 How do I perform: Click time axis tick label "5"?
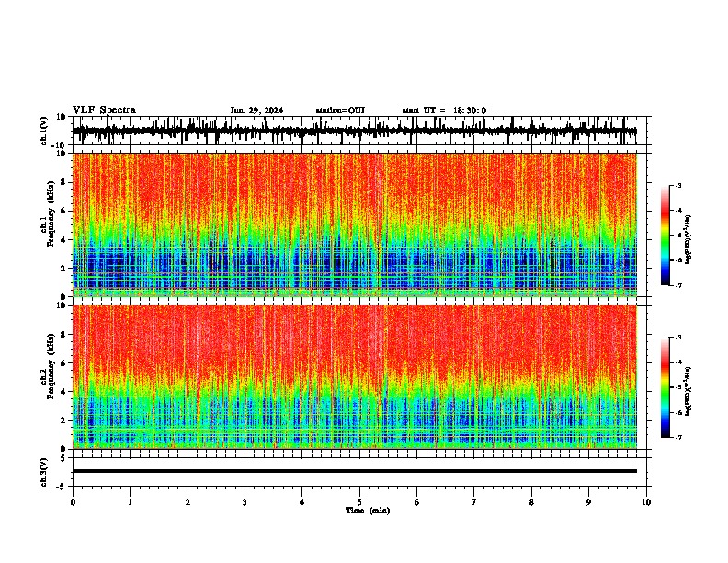359,502
